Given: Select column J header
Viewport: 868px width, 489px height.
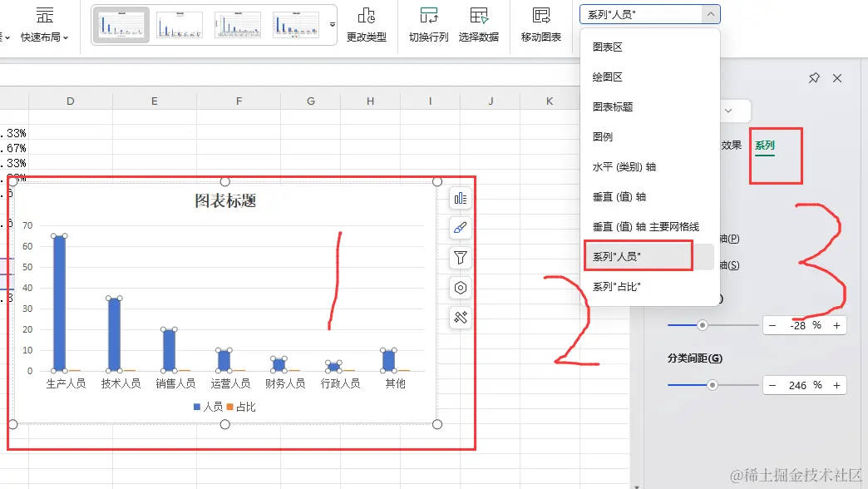Looking at the screenshot, I should tap(491, 101).
